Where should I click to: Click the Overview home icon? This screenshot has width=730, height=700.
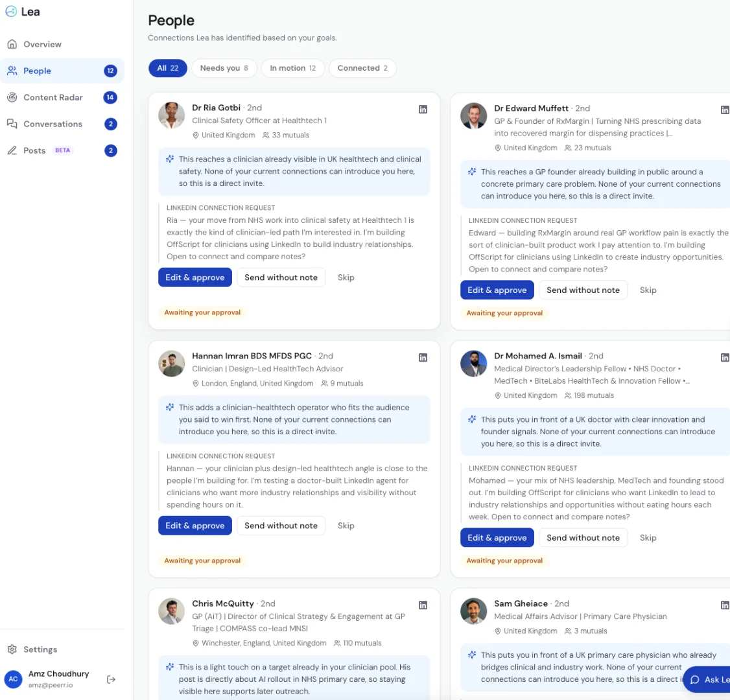coord(12,44)
